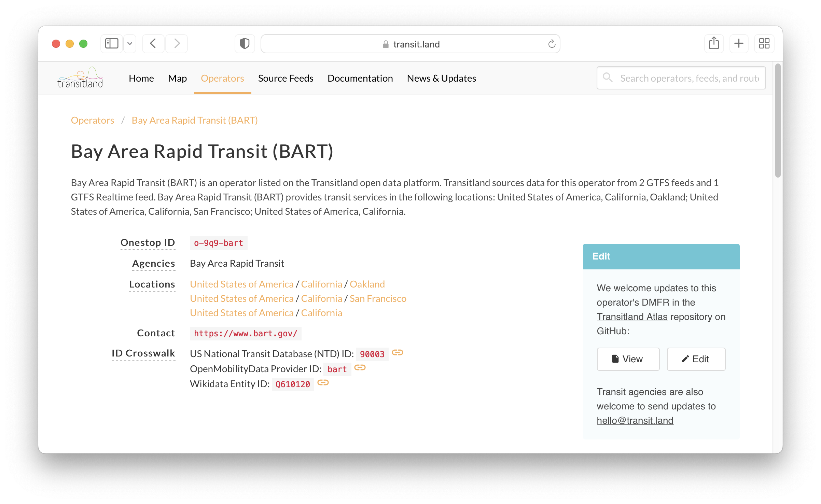Open the share sheet in Safari toolbar
Viewport: 821px width, 504px height.
pos(714,43)
